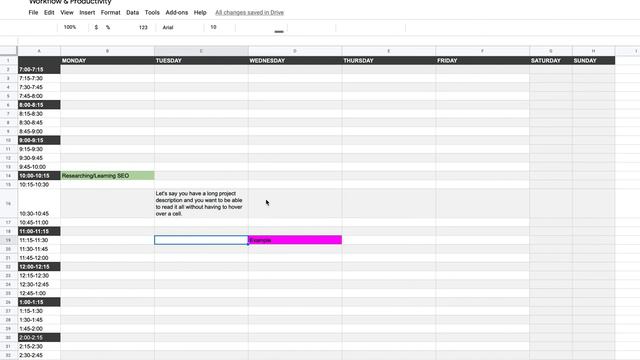The image size is (640, 360).
Task: Click the 10:45-11:00 time cell
Action: [x=39, y=222]
